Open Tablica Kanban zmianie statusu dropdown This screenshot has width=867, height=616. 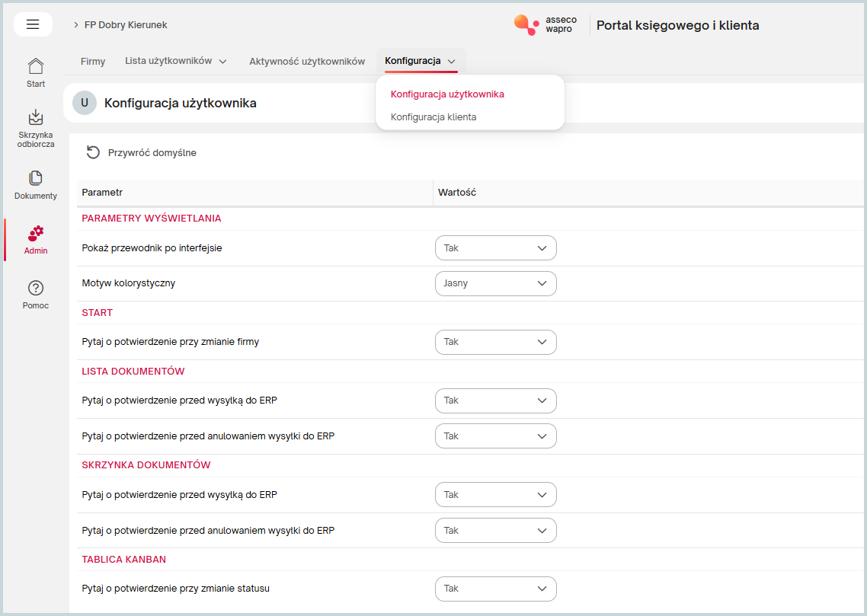click(495, 589)
